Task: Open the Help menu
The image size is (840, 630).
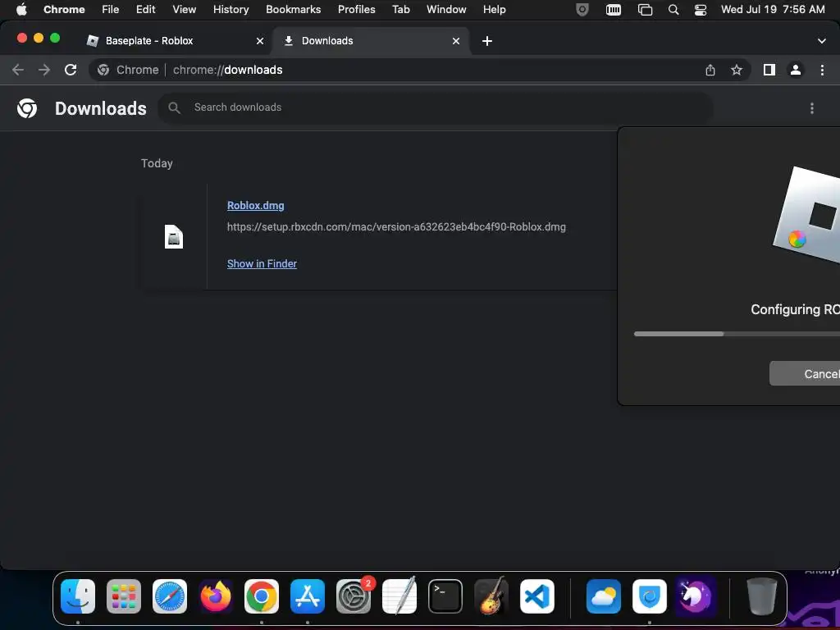Action: click(x=495, y=10)
